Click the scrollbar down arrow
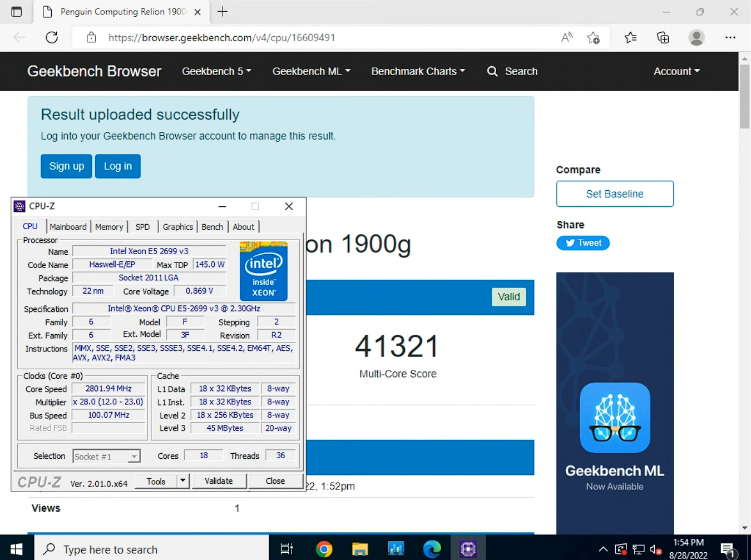Screen dimensions: 751x560 pyautogui.click(x=745, y=528)
